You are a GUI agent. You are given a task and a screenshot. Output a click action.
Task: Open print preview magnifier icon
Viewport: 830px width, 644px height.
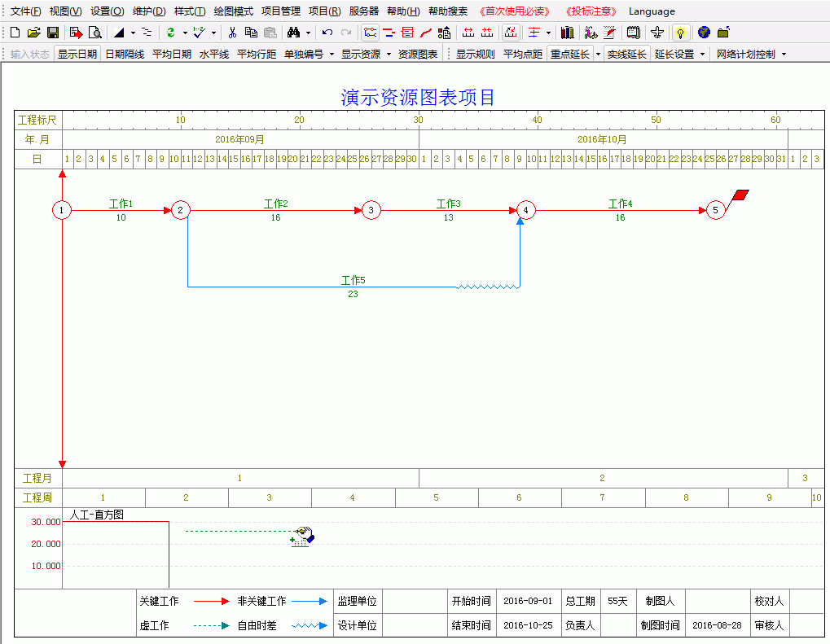click(x=95, y=33)
